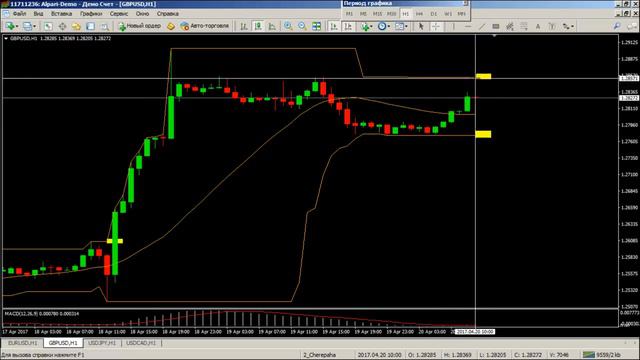Screen dimensions: 640x360
Task: Toggle the Data Window crosshair-style icon
Action: tap(62, 26)
